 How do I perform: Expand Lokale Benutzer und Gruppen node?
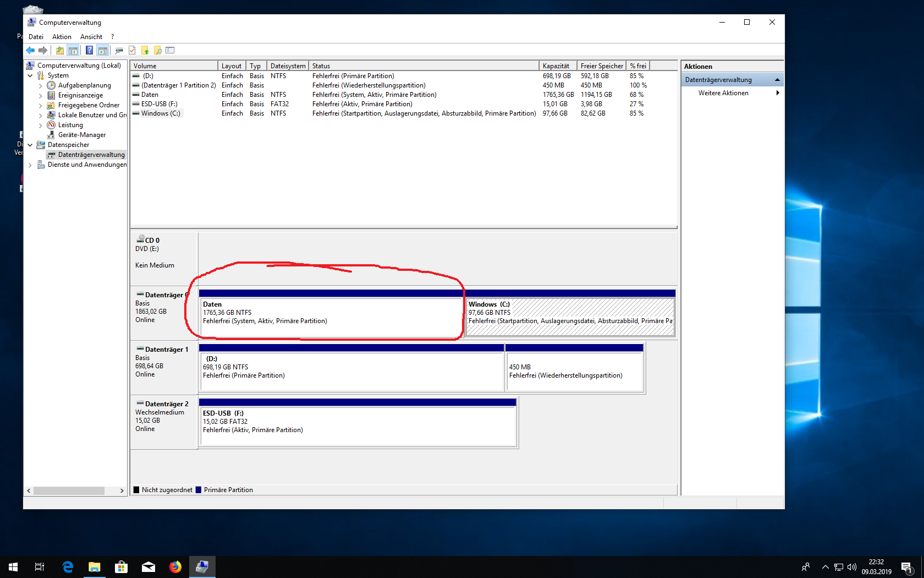pyautogui.click(x=40, y=115)
